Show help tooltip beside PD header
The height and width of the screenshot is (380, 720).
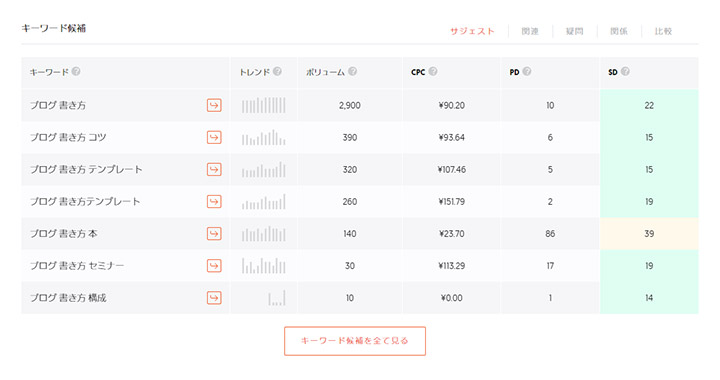click(x=527, y=71)
